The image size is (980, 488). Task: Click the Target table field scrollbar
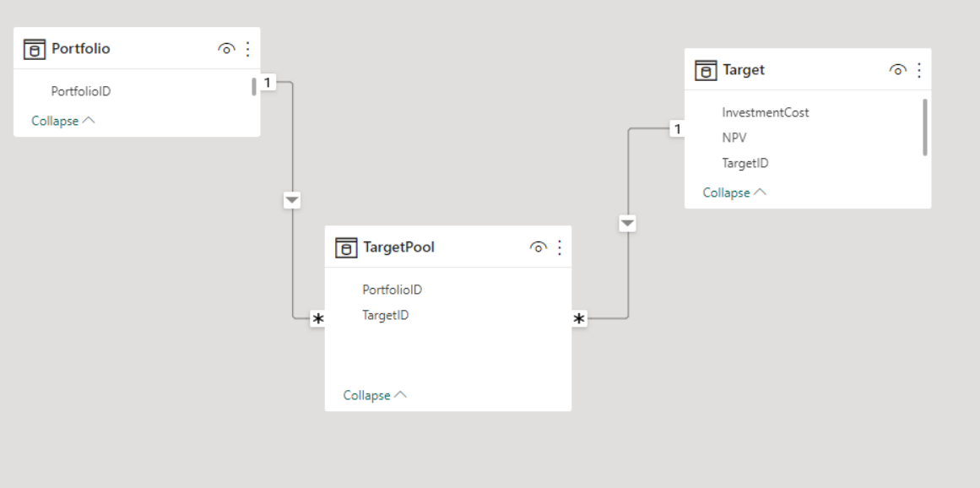pos(925,127)
